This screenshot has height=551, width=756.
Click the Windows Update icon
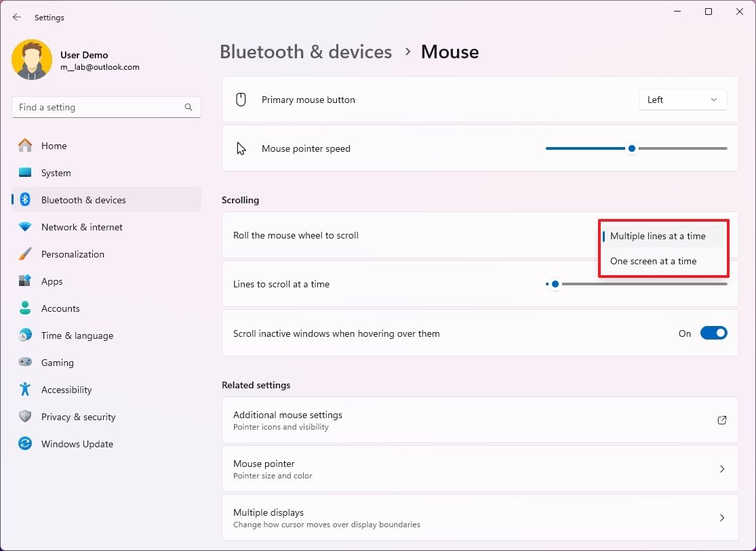tap(26, 444)
